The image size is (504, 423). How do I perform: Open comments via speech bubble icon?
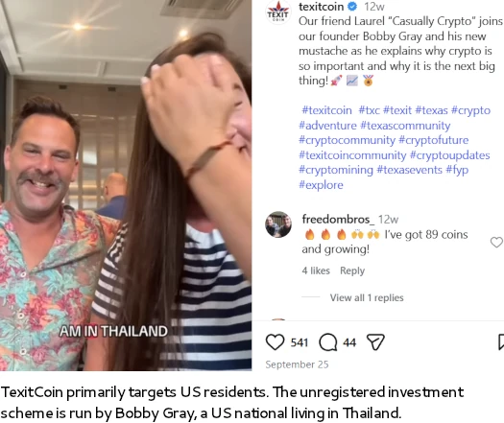[x=328, y=342]
